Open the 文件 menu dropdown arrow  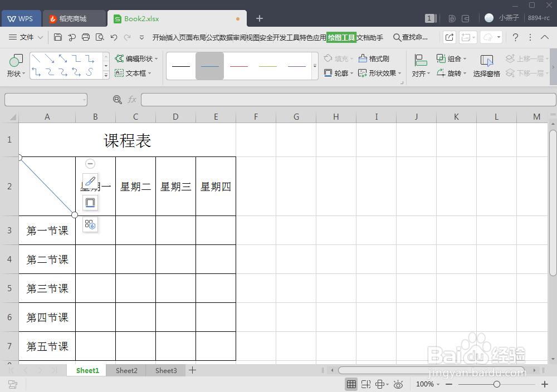[x=40, y=37]
